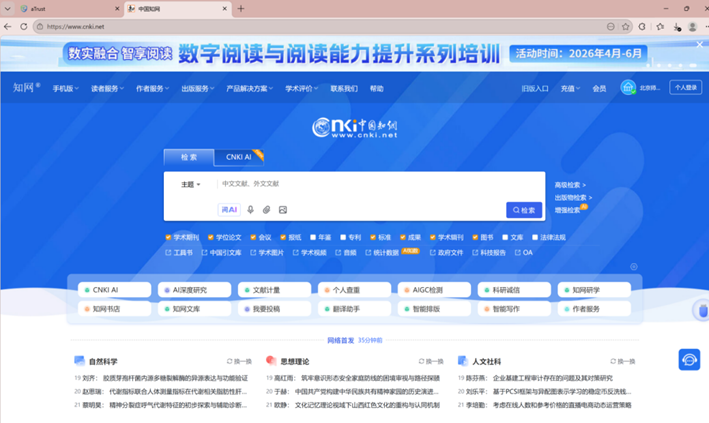This screenshot has height=423, width=709.
Task: Uncheck the 学位论文 checkbox
Action: coord(211,237)
